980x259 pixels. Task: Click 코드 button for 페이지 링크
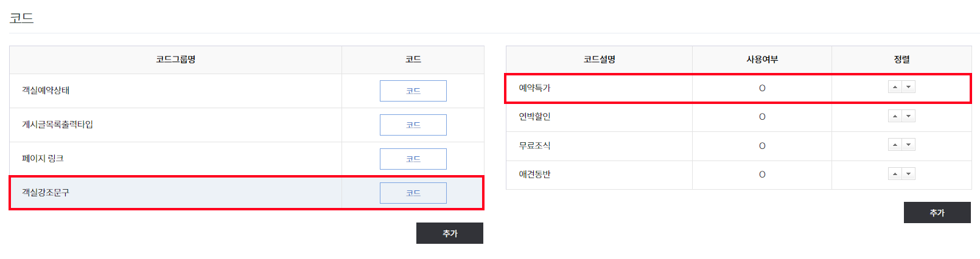tap(413, 159)
